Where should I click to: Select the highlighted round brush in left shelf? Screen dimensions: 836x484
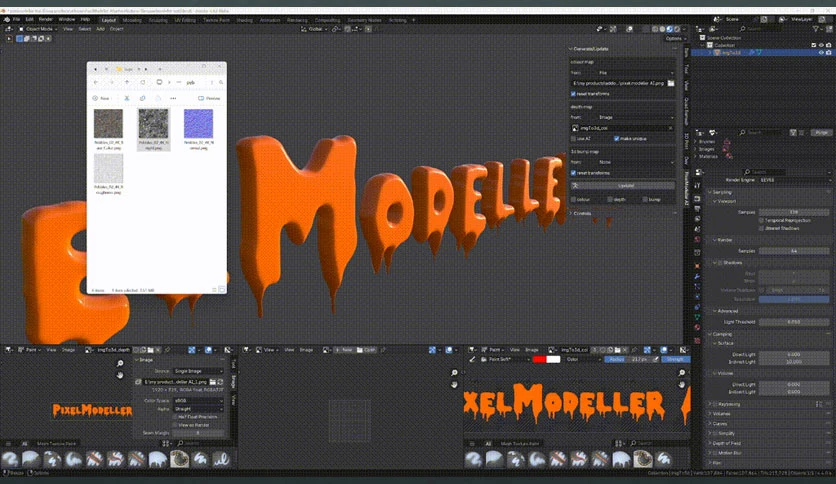[x=179, y=459]
